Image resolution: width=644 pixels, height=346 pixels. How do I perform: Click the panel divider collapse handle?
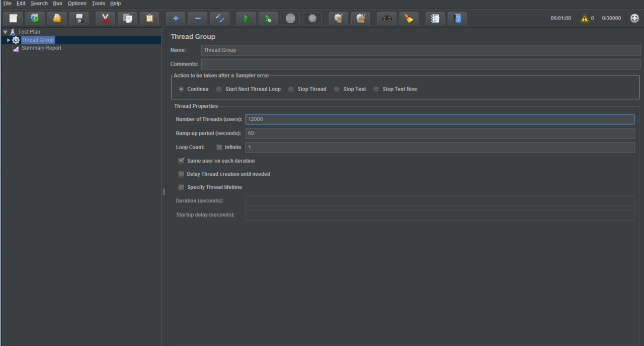(x=164, y=191)
